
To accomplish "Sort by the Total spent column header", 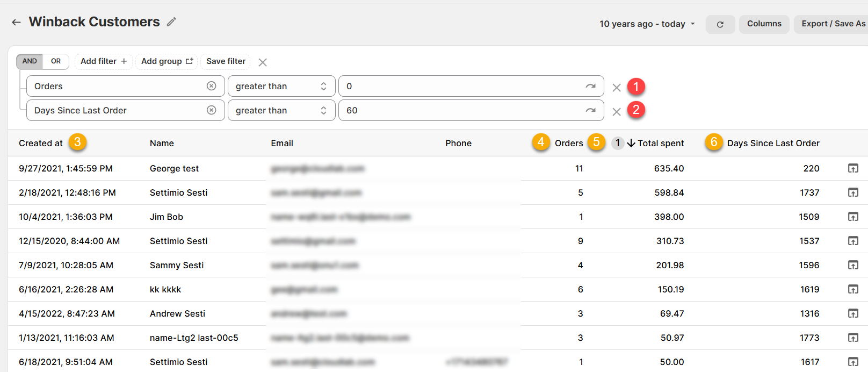I will click(x=660, y=143).
